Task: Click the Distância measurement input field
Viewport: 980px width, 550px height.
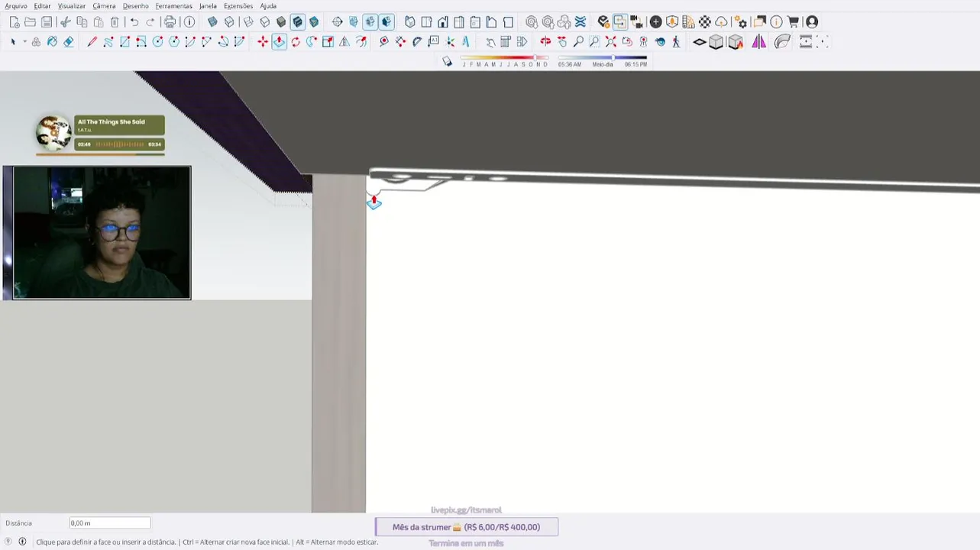Action: (110, 523)
